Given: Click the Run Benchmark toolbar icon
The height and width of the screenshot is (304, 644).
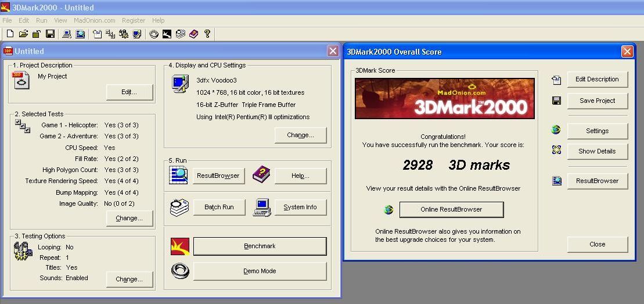Looking at the screenshot, I should (167, 34).
